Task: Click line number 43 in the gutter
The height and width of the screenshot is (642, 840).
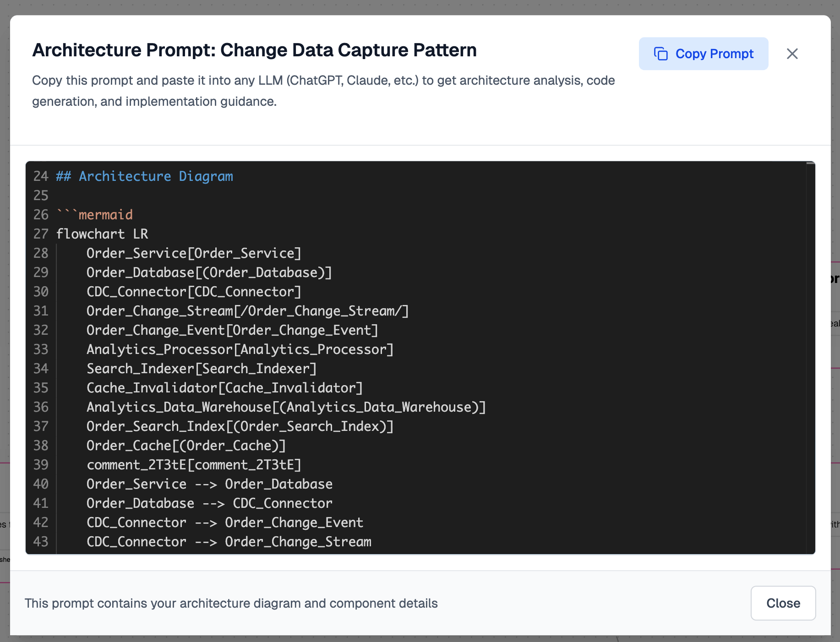Action: click(x=41, y=542)
